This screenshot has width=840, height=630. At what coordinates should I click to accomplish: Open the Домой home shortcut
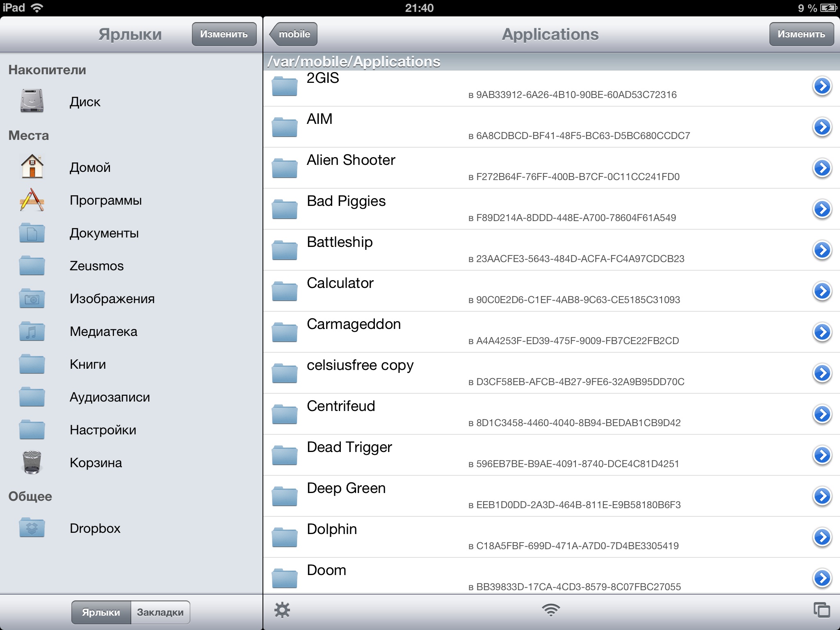coord(131,167)
